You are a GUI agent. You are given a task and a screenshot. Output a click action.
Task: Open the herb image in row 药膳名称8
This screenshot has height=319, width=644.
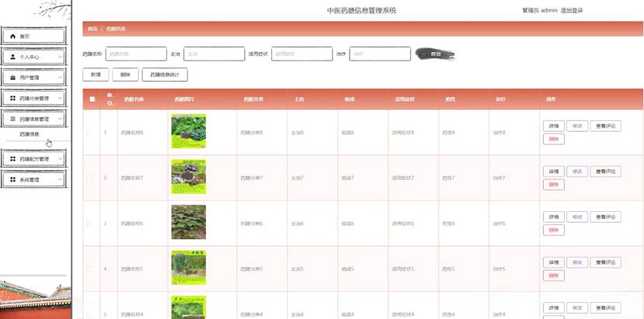[189, 131]
